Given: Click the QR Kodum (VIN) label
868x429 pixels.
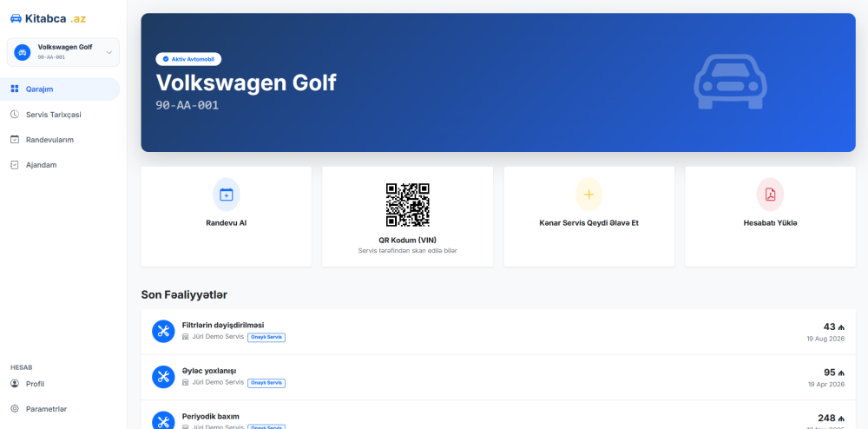Looking at the screenshot, I should point(407,241).
